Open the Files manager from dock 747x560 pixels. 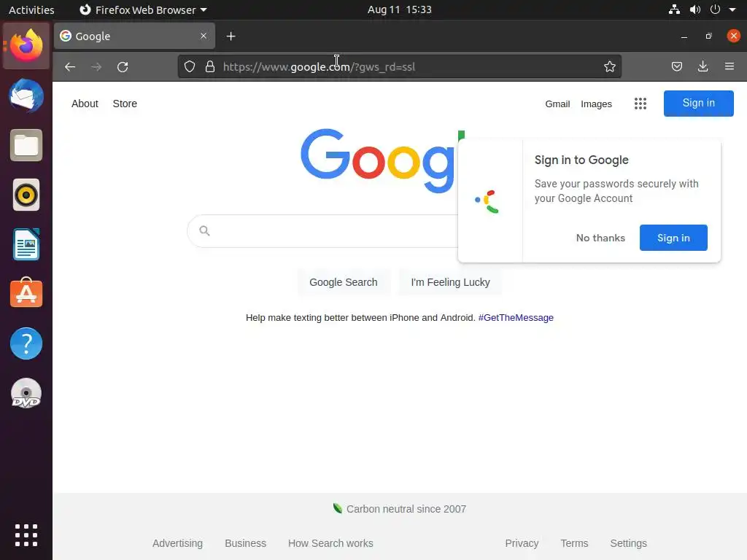point(26,145)
